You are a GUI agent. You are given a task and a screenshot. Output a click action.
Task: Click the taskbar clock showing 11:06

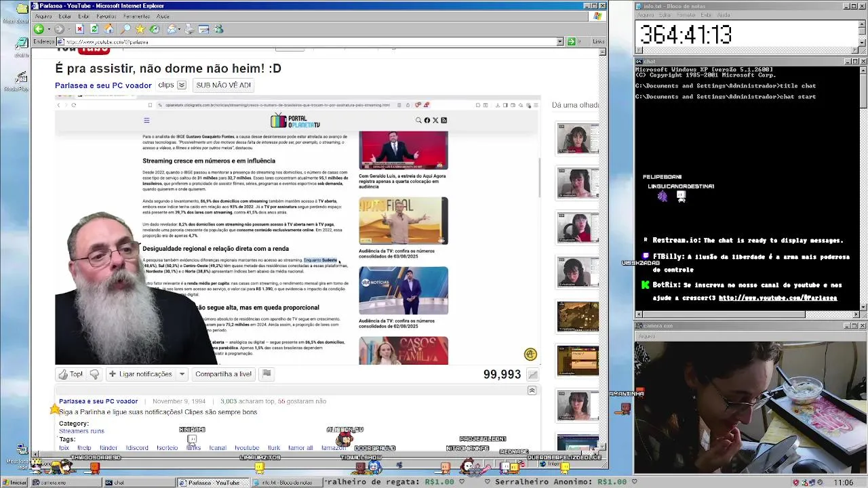click(844, 483)
